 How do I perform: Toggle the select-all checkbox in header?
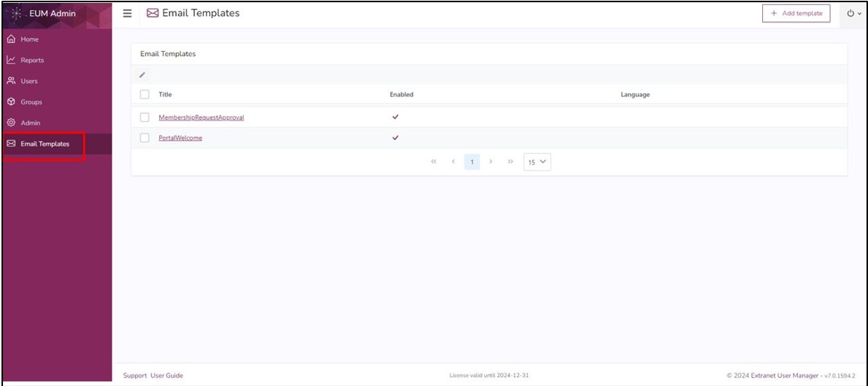145,95
